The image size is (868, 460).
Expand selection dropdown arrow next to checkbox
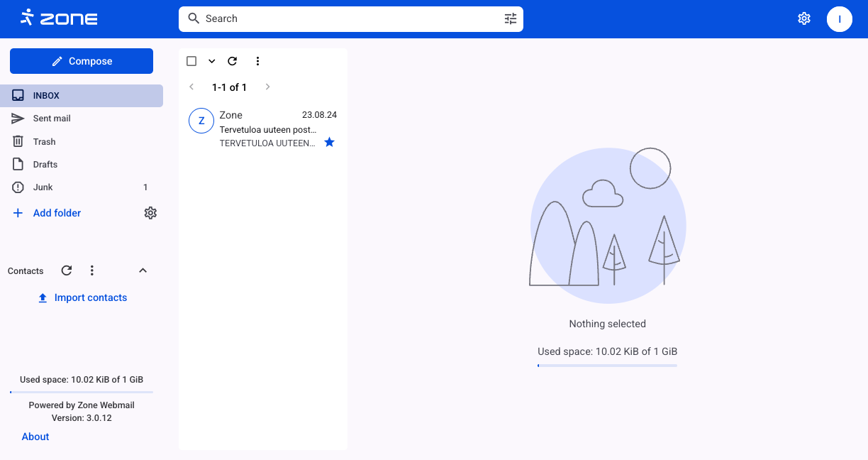211,61
